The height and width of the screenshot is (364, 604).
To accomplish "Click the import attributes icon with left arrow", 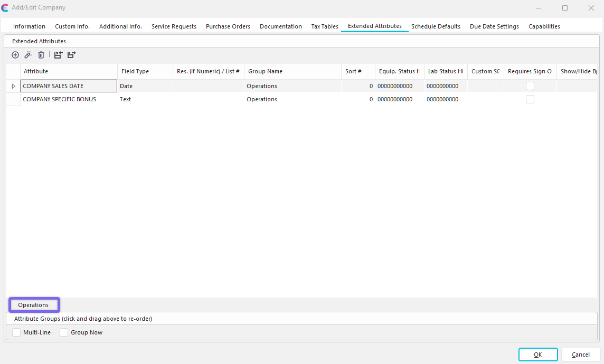I will (x=58, y=55).
